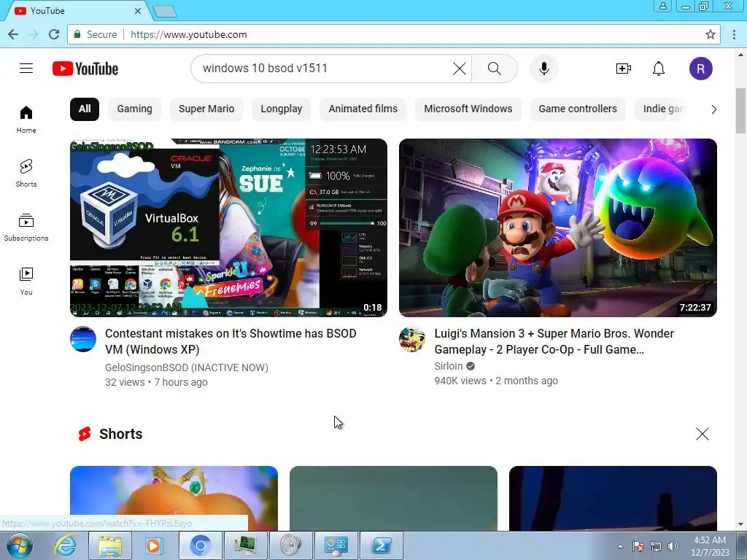Reload the page with the refresh icon

(x=54, y=34)
